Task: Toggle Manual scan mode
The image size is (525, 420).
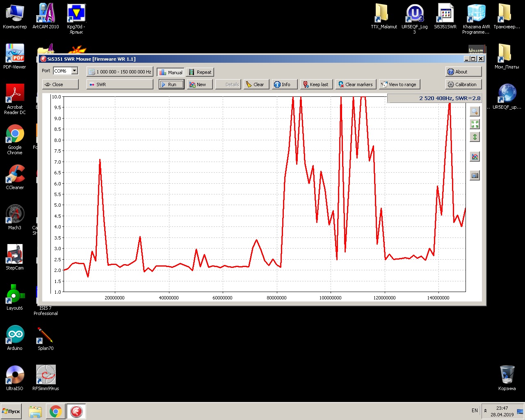Action: pyautogui.click(x=171, y=72)
